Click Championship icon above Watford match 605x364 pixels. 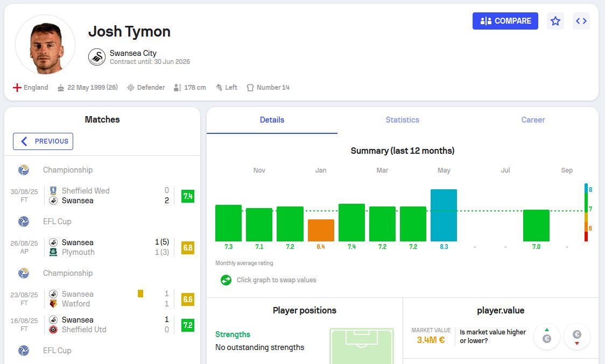click(x=24, y=273)
